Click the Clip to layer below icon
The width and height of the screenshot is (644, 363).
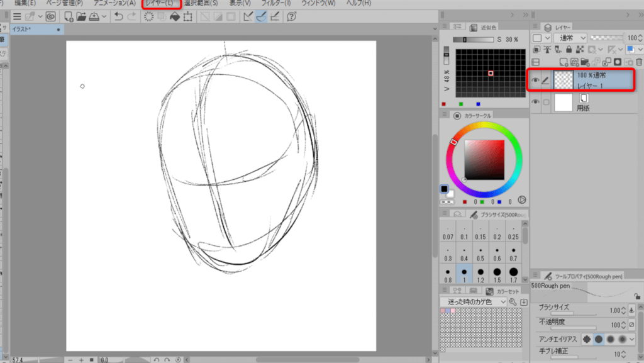tap(536, 49)
